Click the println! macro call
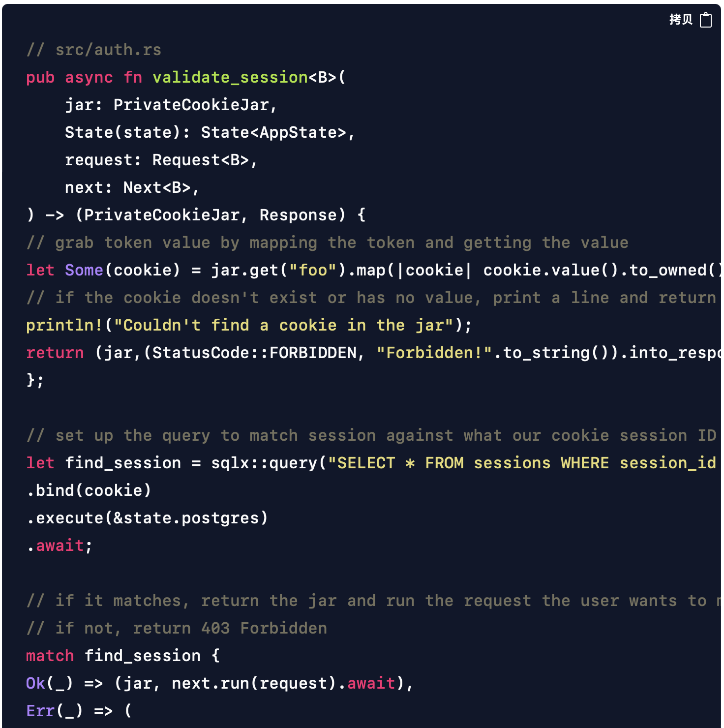 249,325
